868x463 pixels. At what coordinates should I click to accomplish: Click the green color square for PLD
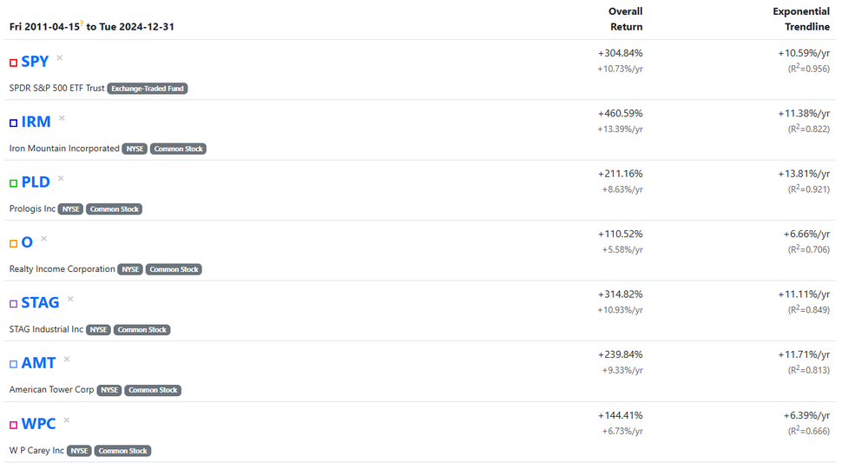tap(14, 183)
